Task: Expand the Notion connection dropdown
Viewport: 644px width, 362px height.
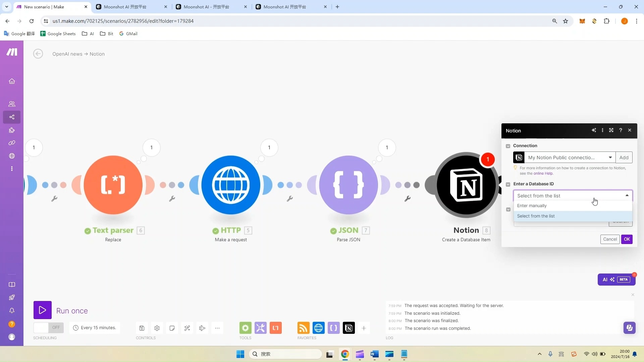Action: [x=610, y=158]
